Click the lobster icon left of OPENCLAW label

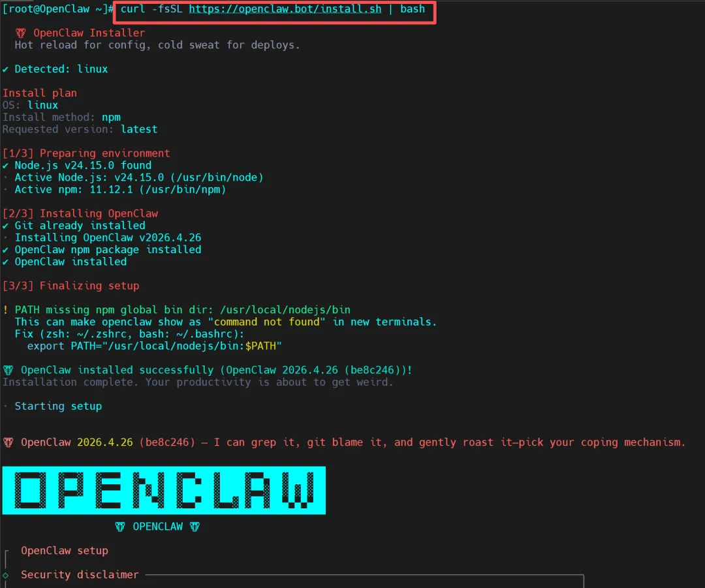click(x=119, y=527)
